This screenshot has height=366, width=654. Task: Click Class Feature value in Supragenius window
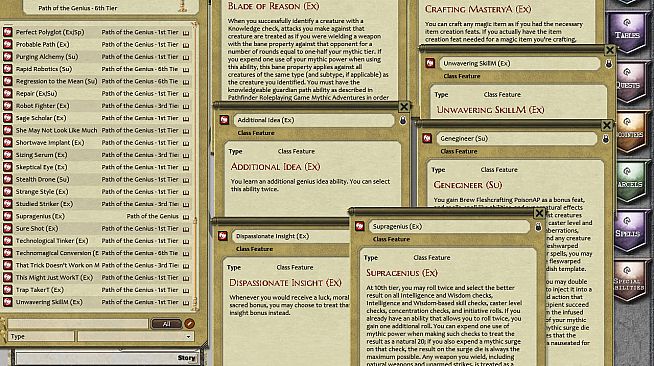pos(432,258)
